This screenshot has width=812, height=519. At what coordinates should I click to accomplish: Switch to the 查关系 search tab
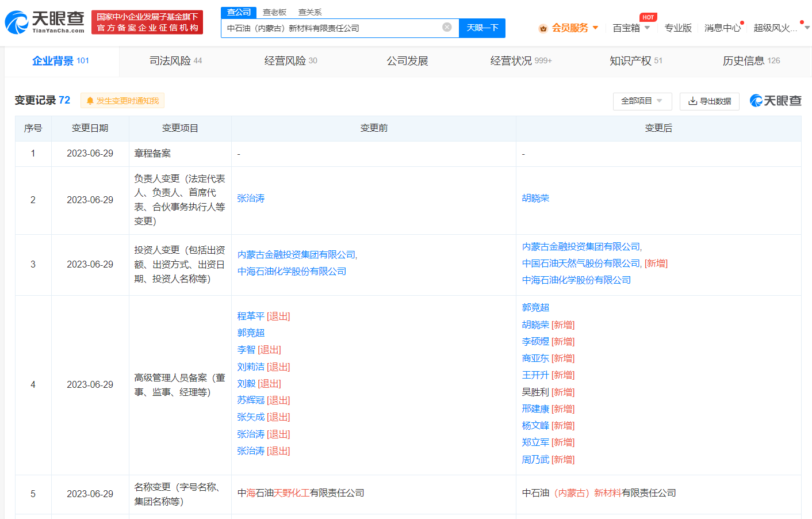310,12
